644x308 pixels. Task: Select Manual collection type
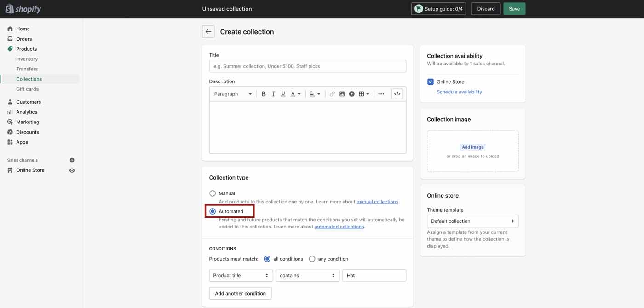(213, 193)
